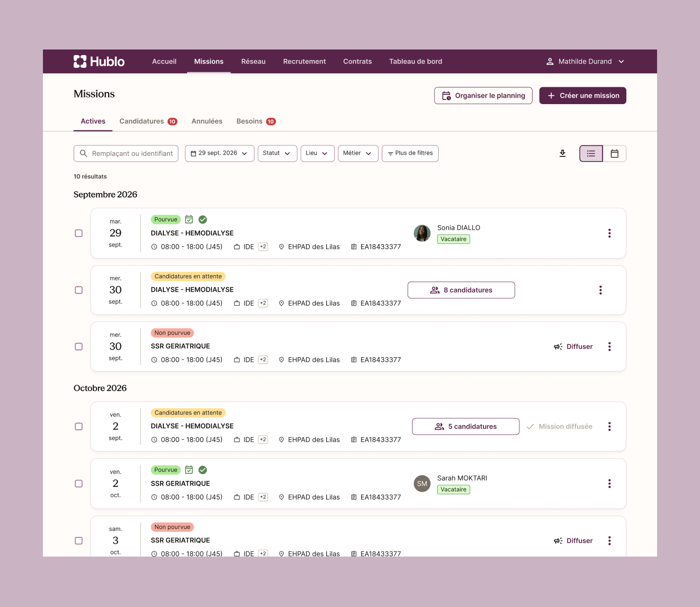Open options menu for Sonia DIALLO mission
Viewport: 700px width, 607px height.
tap(609, 233)
